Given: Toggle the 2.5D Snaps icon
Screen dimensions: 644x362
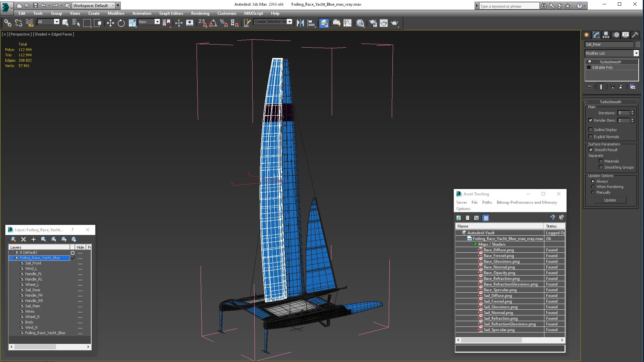Looking at the screenshot, I should coord(202,23).
